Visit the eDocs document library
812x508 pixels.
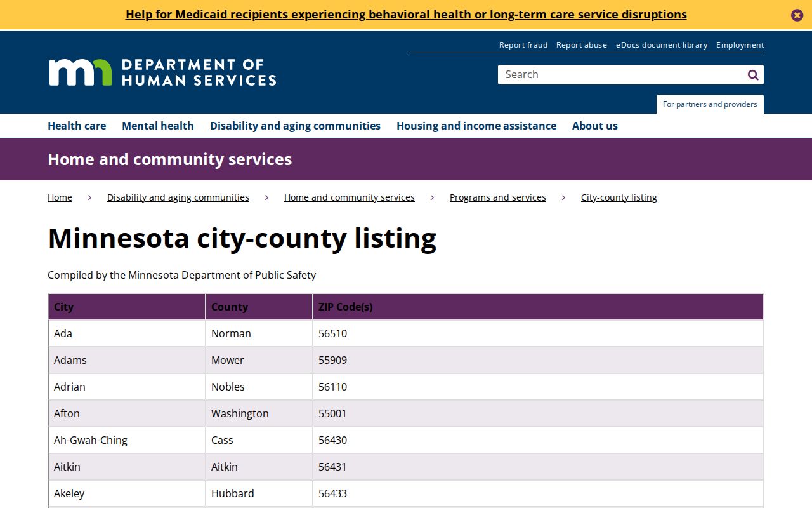(x=662, y=45)
